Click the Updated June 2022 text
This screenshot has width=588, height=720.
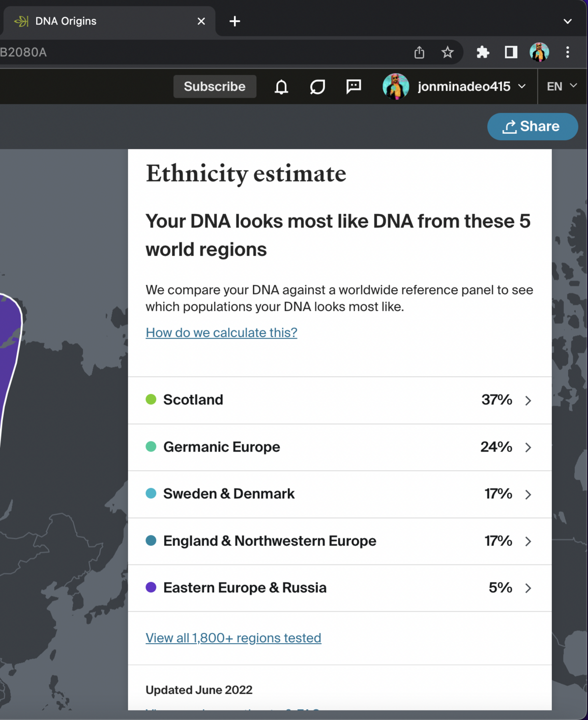[199, 690]
